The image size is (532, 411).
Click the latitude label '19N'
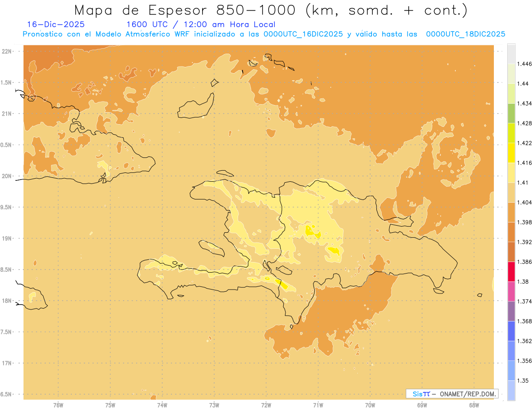click(x=7, y=238)
